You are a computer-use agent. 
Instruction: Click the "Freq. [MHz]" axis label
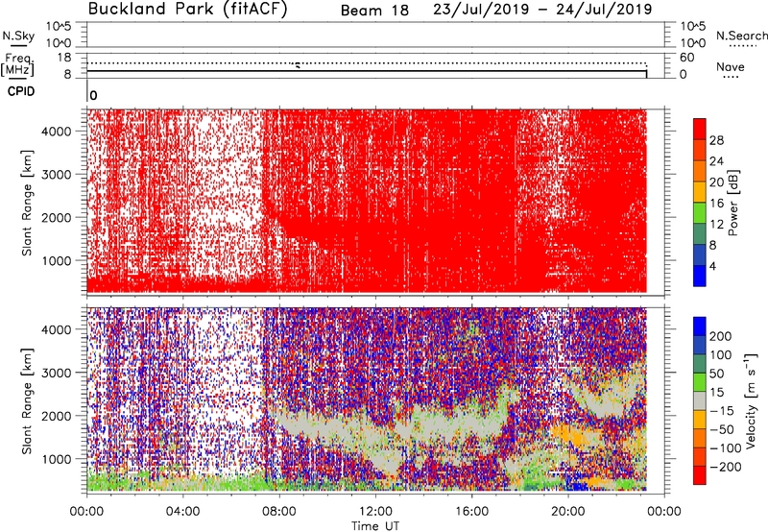18,64
